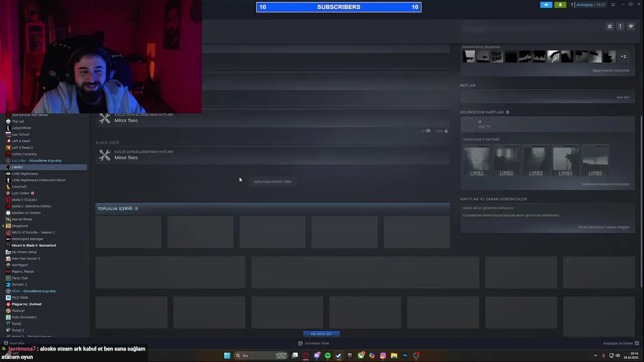Viewport: 644px width, 362px height.
Task: Create a new note with Yeni Not
Action: [623, 97]
